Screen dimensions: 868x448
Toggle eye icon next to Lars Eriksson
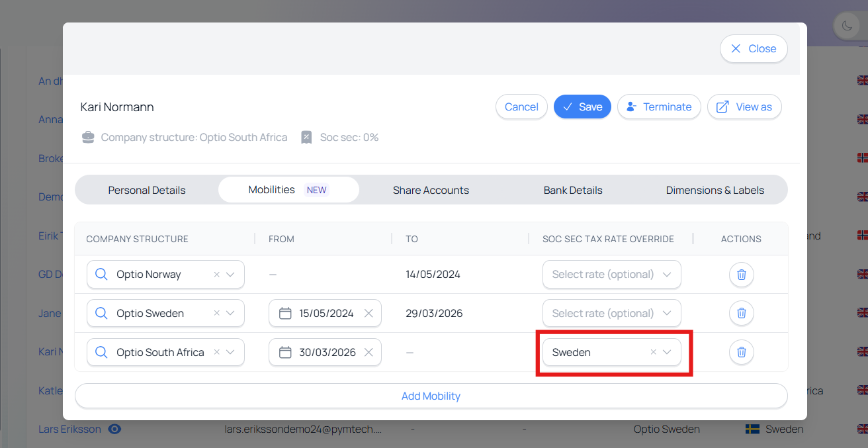pyautogui.click(x=114, y=429)
